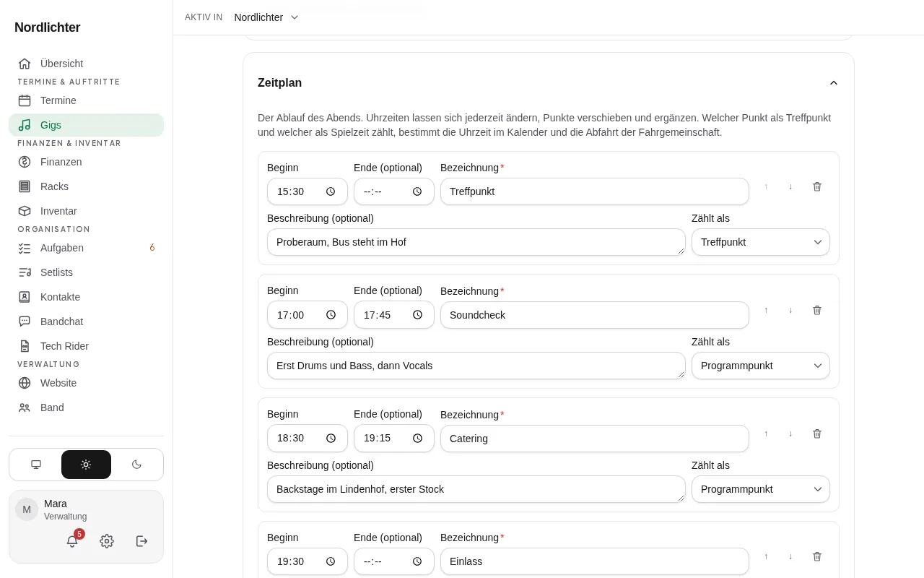Click the Catering Bezeichnung field
The width and height of the screenshot is (924, 578).
coord(595,438)
